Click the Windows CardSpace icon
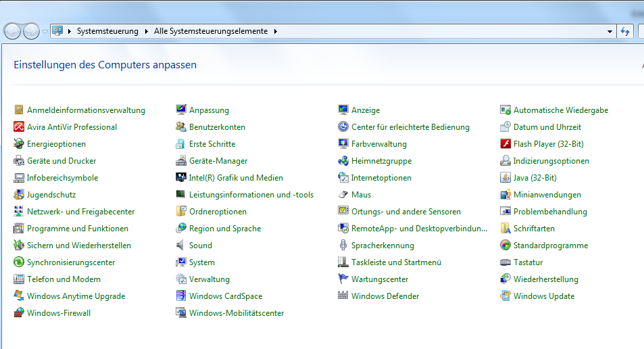 click(181, 296)
